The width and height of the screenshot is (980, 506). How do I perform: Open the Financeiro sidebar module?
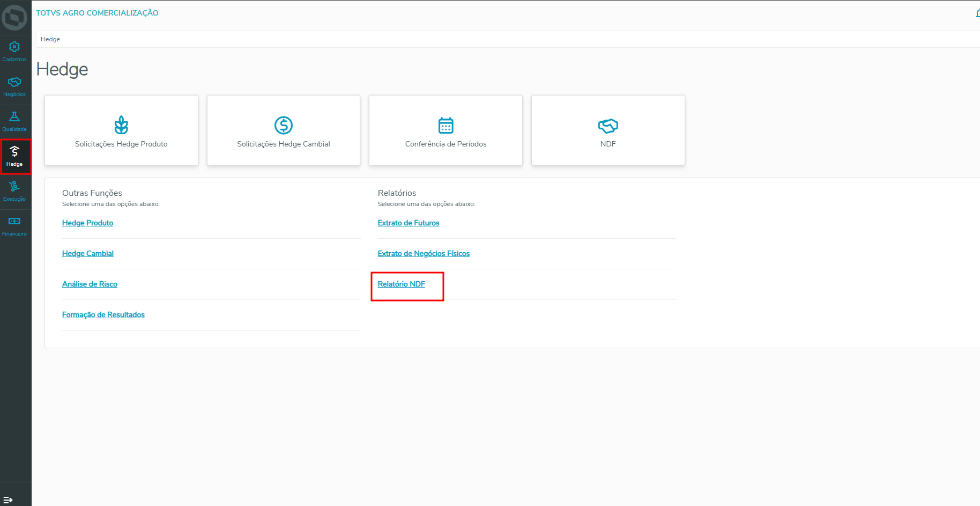[14, 226]
